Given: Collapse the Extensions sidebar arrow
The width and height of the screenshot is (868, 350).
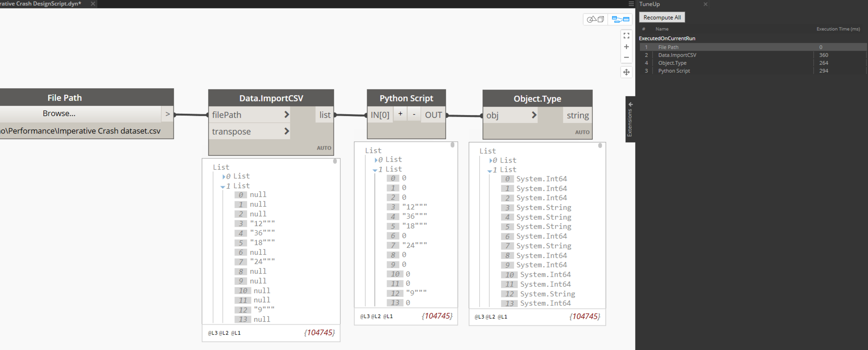Looking at the screenshot, I should (x=630, y=104).
